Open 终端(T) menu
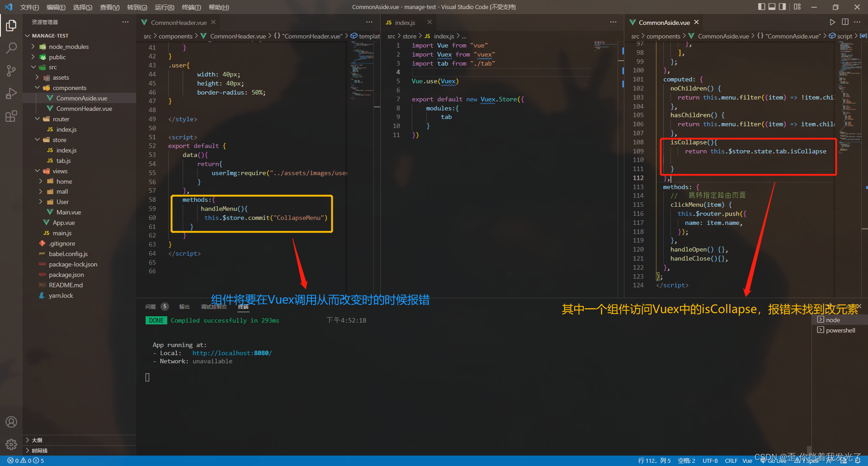Viewport: 868px width, 466px height. click(191, 7)
